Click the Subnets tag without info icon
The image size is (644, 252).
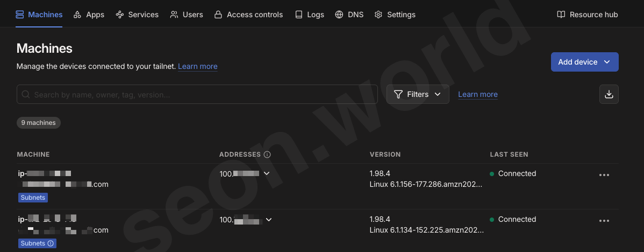point(33,197)
